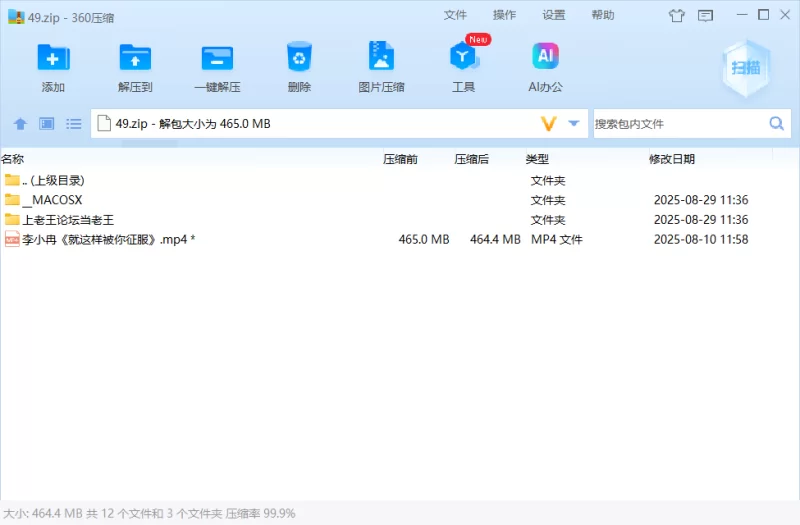
Task: Switch to list view icon
Action: coord(73,123)
